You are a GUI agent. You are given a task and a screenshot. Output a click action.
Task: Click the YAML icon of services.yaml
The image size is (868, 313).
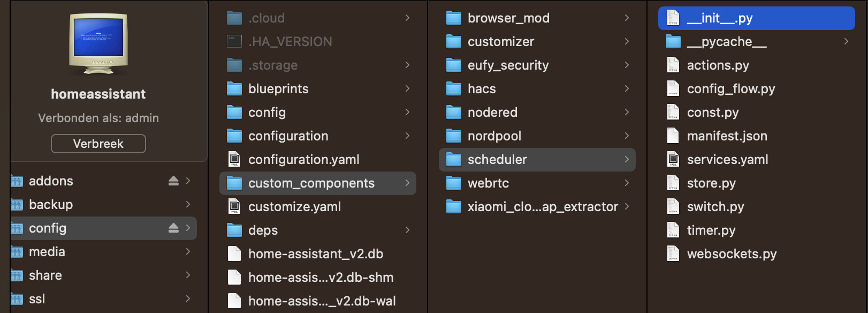[673, 159]
